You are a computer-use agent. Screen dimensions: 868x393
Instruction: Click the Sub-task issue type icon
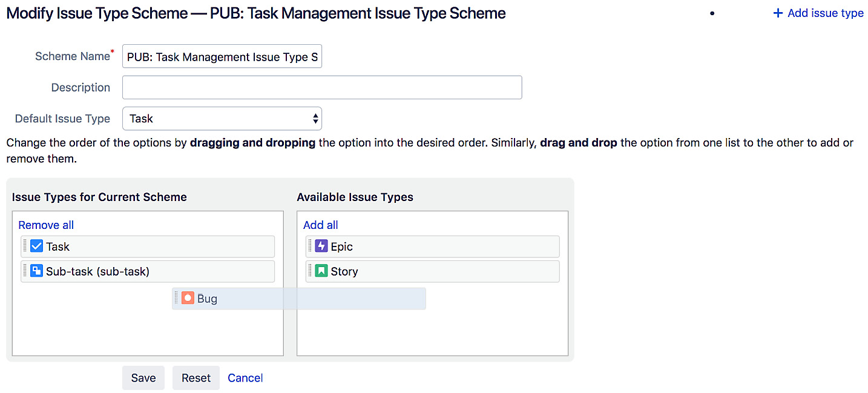point(36,271)
